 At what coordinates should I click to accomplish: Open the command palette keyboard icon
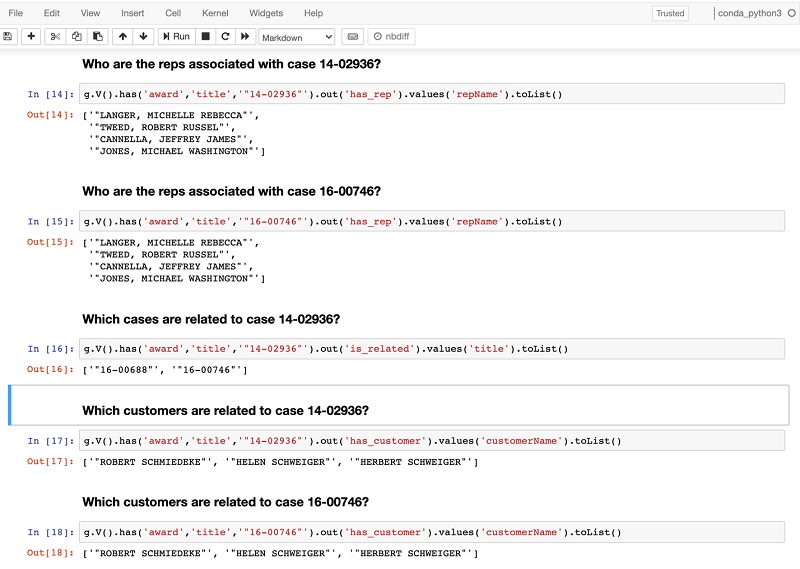353,36
